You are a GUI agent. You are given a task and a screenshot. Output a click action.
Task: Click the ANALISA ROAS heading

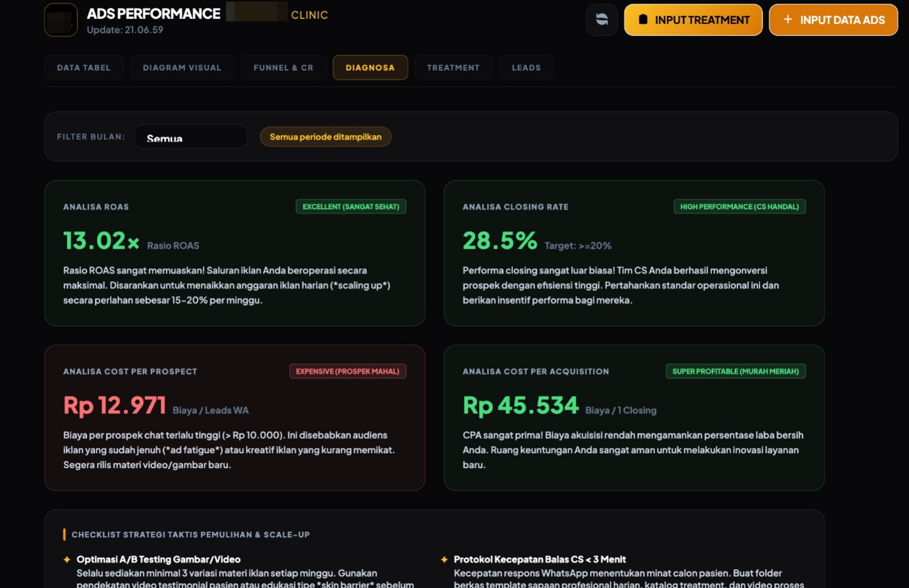[96, 207]
